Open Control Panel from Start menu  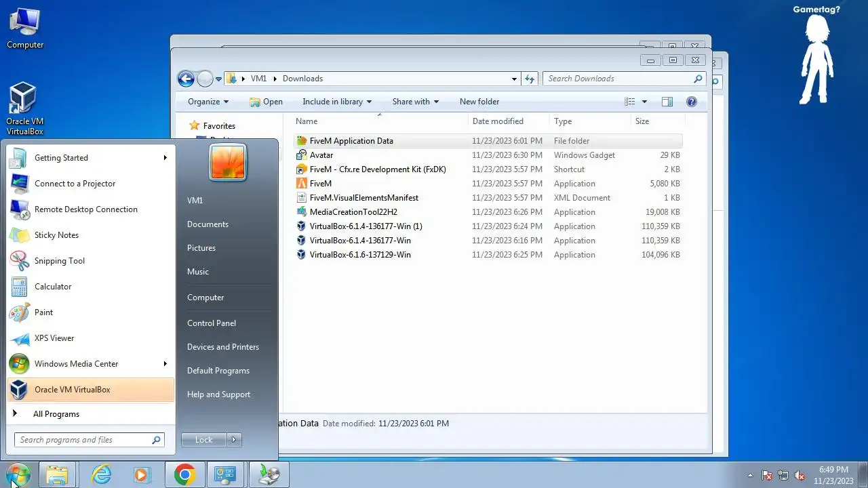212,323
